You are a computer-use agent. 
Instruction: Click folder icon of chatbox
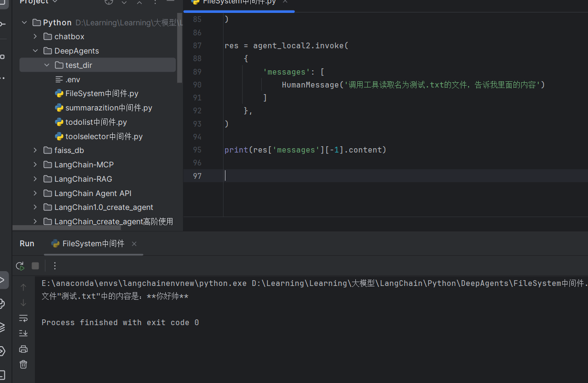pos(47,37)
